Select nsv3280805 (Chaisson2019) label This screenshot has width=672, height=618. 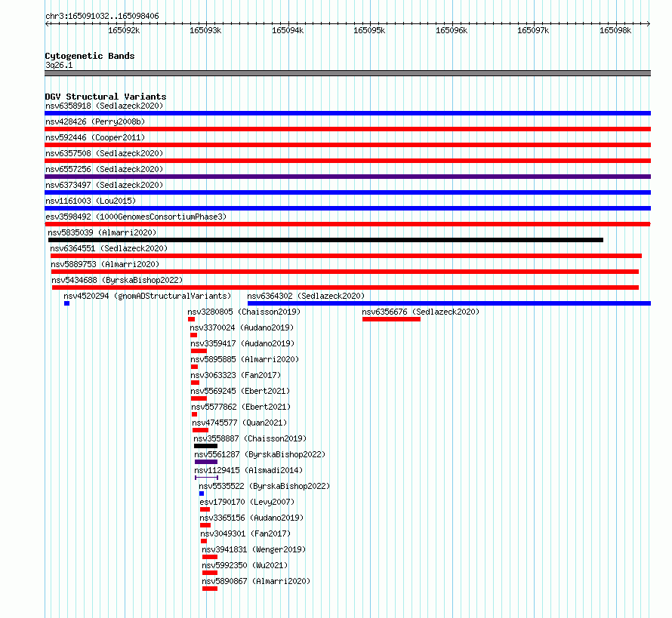[x=244, y=312]
